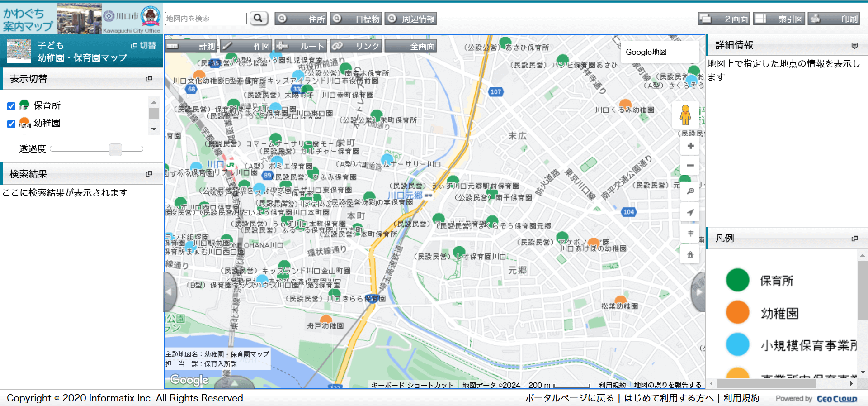
Task: Zoom out with the minus button
Action: 690,166
